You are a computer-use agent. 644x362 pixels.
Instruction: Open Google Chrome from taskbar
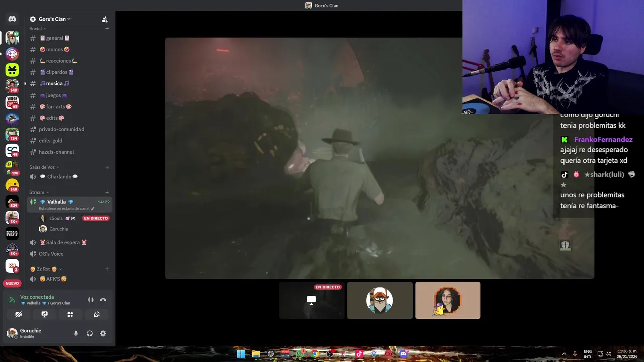coord(315,354)
